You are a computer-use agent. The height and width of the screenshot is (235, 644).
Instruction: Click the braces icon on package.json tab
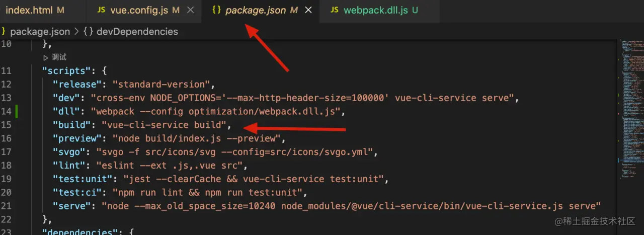tap(216, 10)
